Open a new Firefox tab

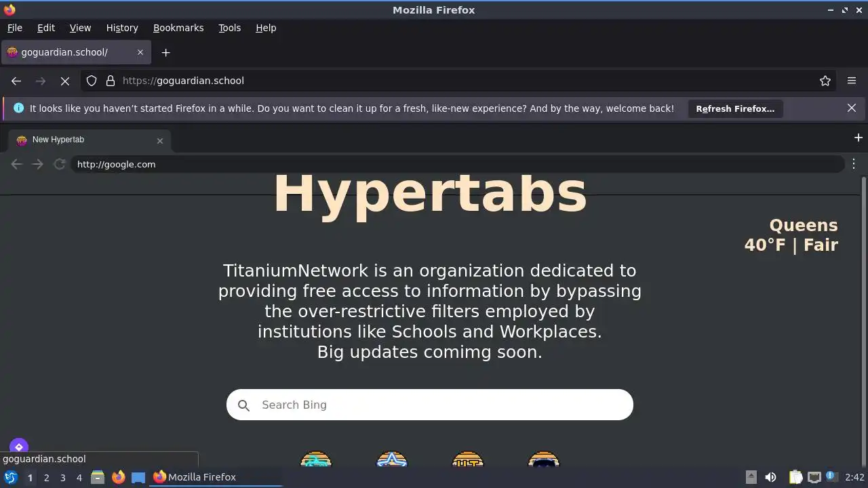coord(165,52)
